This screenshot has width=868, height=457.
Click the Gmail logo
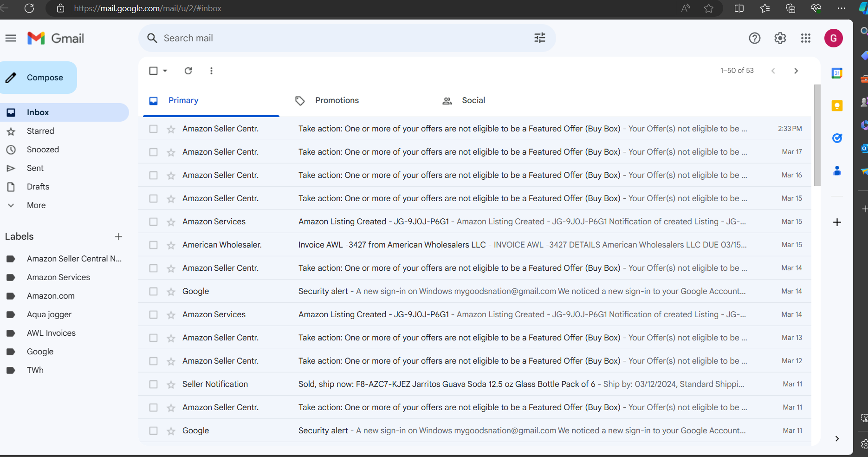(x=56, y=38)
